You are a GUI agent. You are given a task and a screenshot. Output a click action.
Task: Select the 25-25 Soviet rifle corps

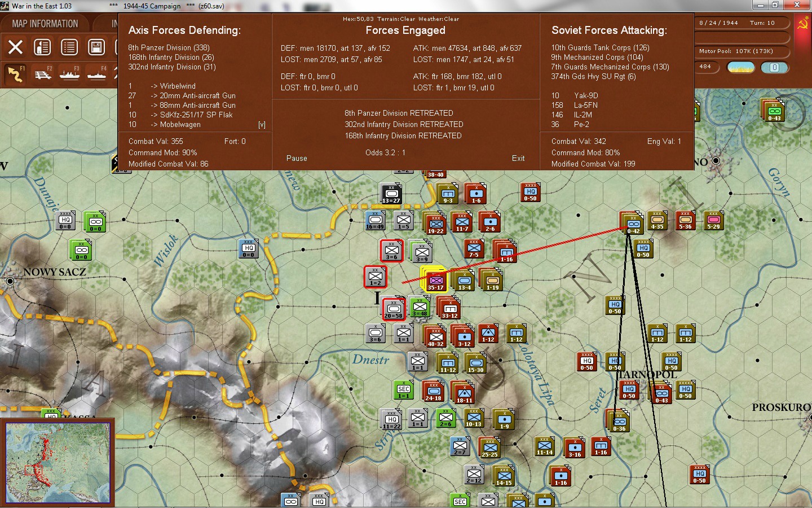pos(489,448)
